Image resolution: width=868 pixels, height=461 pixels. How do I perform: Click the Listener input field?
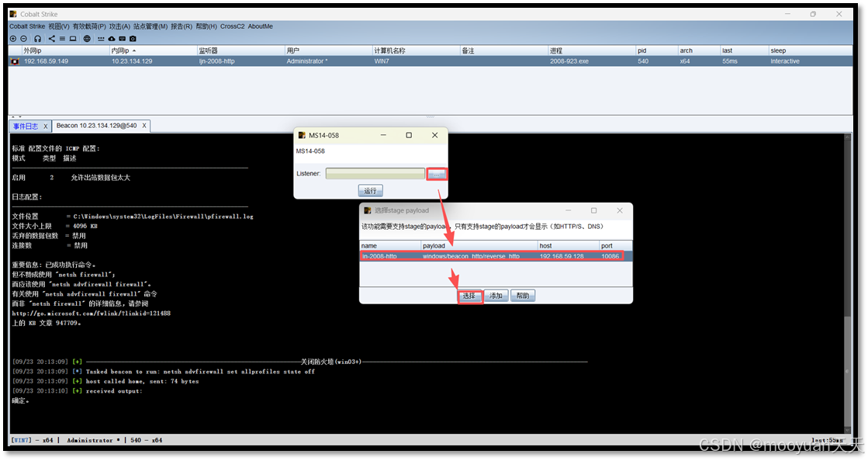coord(375,174)
